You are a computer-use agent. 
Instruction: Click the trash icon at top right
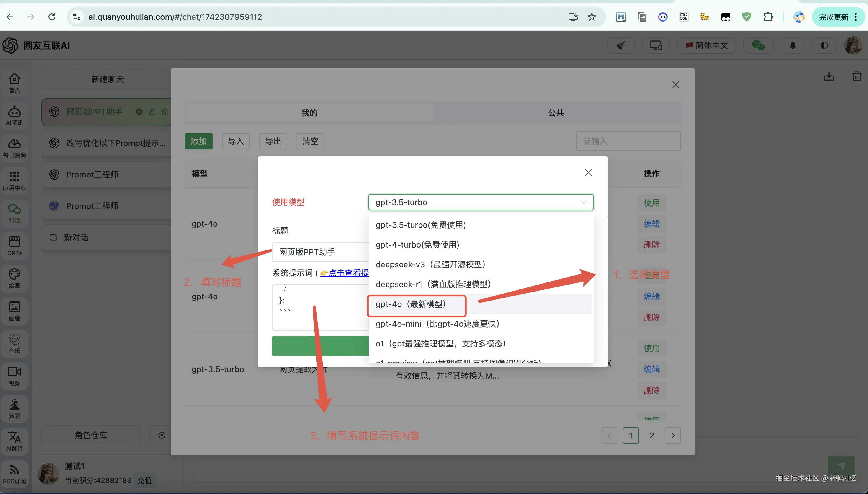tap(857, 76)
